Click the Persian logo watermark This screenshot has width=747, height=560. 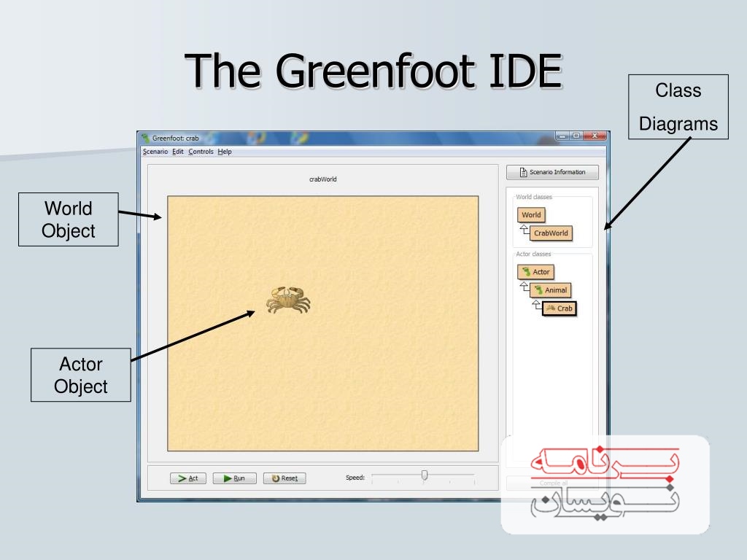click(x=605, y=483)
